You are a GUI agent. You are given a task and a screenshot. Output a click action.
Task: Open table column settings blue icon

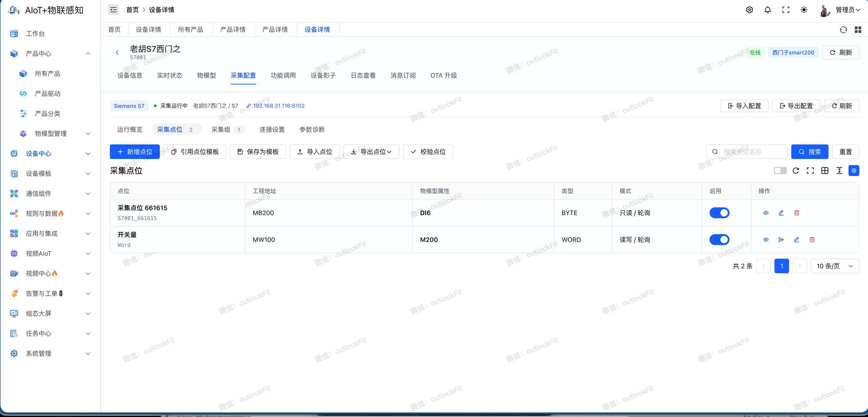point(854,170)
